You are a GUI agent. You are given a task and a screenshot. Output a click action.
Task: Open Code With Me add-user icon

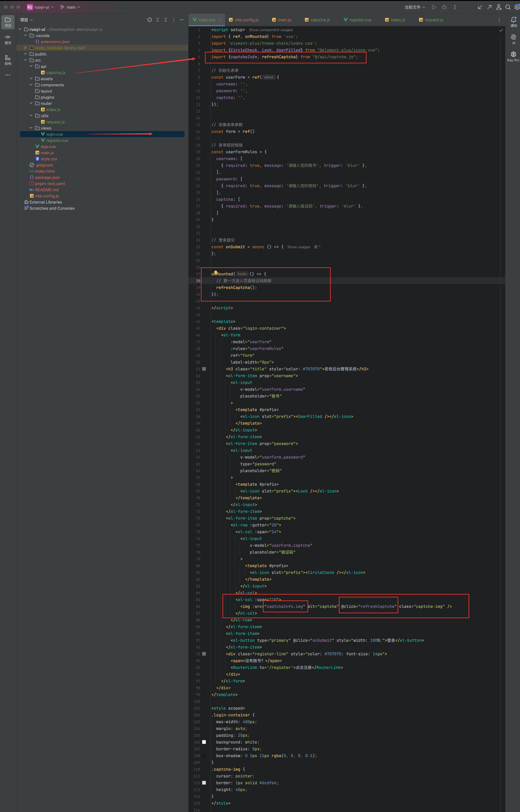[499, 7]
